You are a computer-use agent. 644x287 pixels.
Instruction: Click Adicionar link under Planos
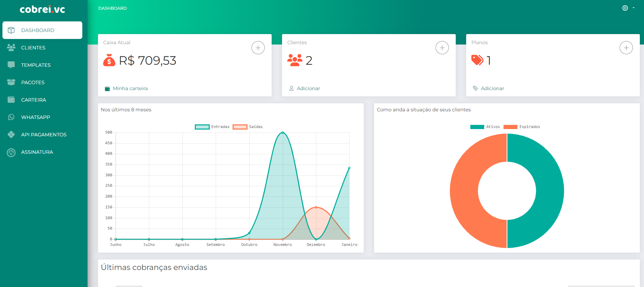[492, 88]
